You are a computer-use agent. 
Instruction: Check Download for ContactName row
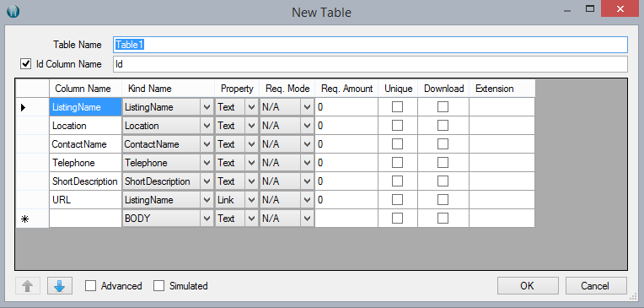click(443, 144)
